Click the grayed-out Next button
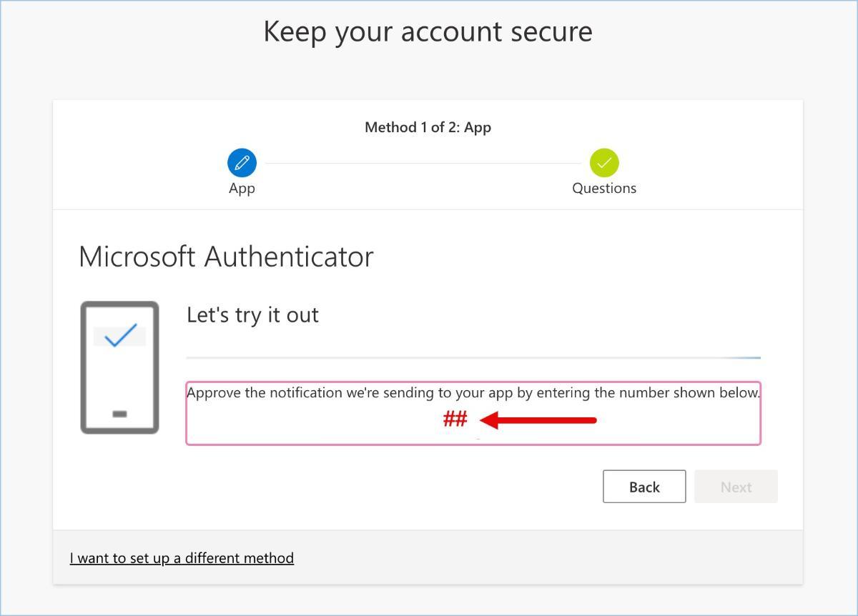858x616 pixels. pyautogui.click(x=736, y=487)
